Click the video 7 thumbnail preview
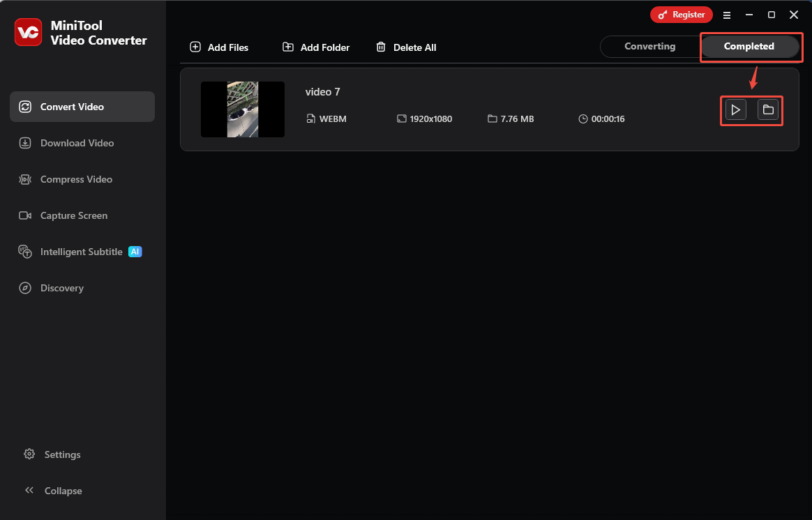Image resolution: width=812 pixels, height=520 pixels. click(x=242, y=109)
